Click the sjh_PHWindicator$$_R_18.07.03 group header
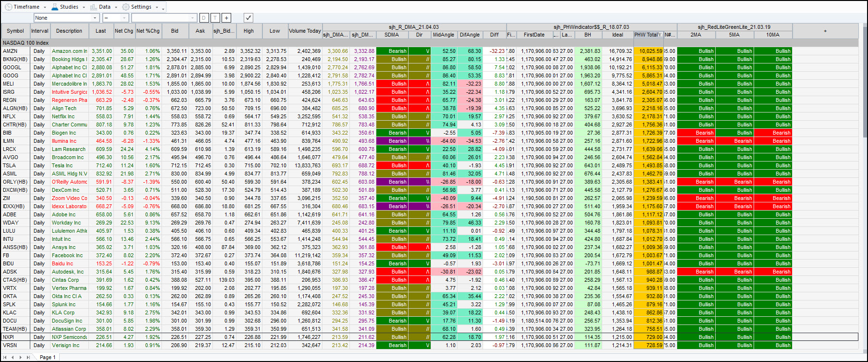Viewport: 868px width, 362px height. tap(591, 27)
